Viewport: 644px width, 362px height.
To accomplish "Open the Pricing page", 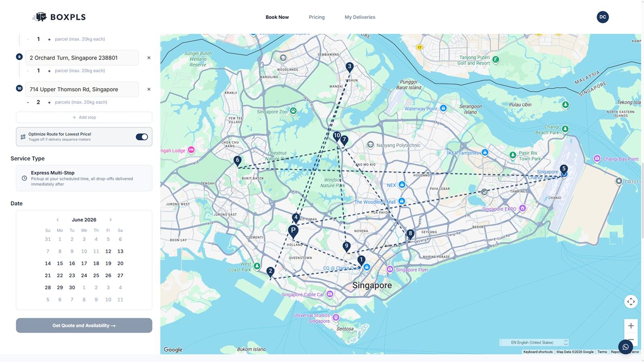I will (x=317, y=17).
